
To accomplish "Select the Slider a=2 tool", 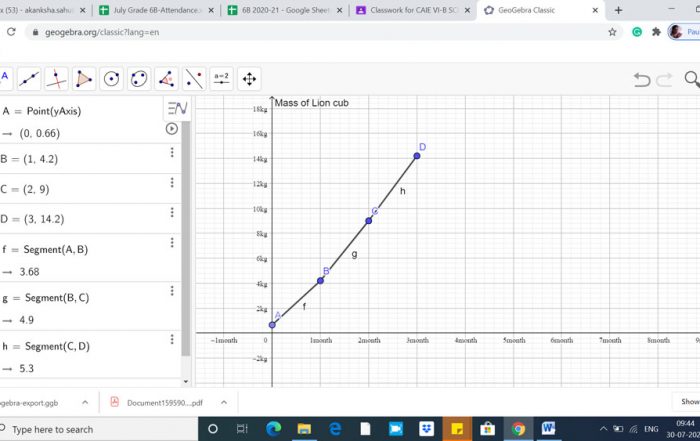I will (221, 79).
